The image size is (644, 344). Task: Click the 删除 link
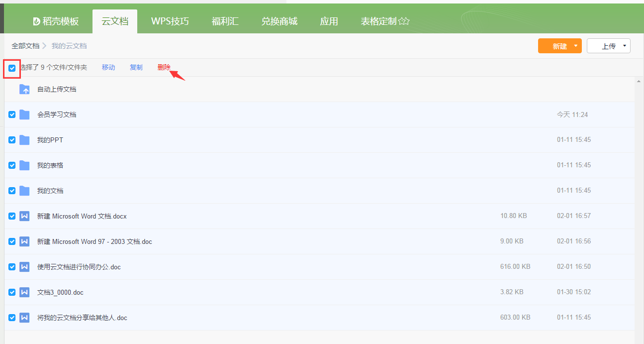pos(164,67)
